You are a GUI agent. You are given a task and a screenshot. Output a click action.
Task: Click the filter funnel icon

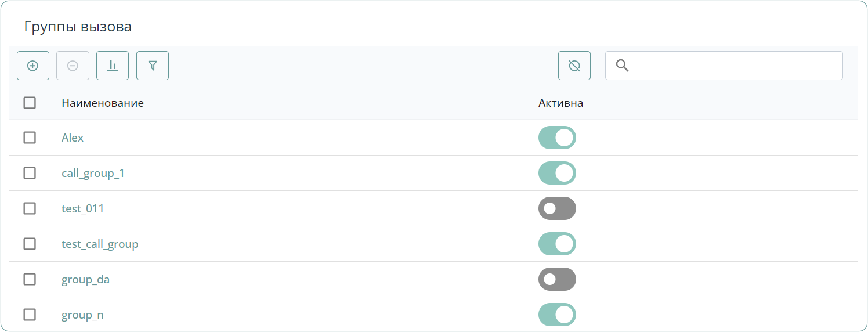[153, 66]
